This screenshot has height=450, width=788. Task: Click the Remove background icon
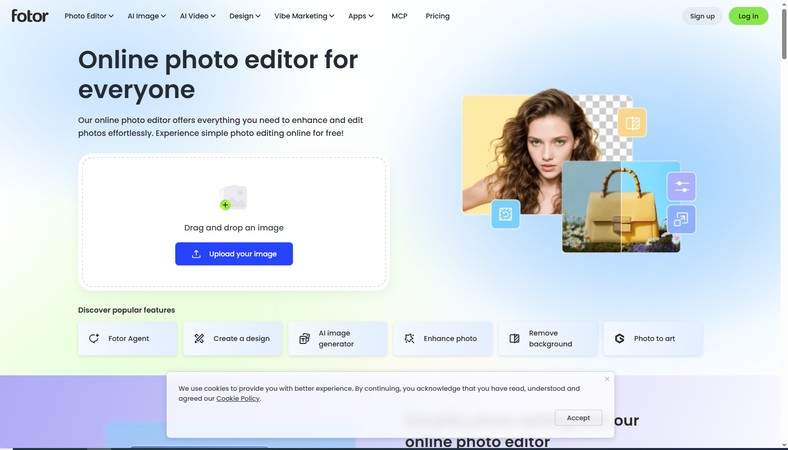[514, 338]
